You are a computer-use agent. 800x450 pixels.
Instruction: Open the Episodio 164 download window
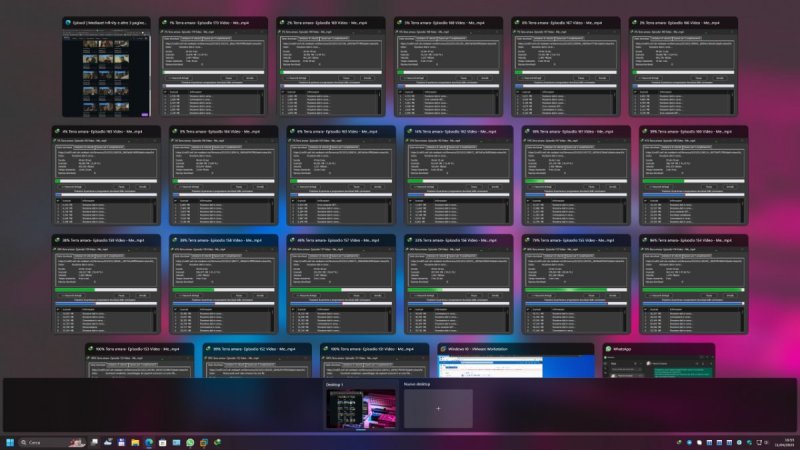tap(223, 176)
